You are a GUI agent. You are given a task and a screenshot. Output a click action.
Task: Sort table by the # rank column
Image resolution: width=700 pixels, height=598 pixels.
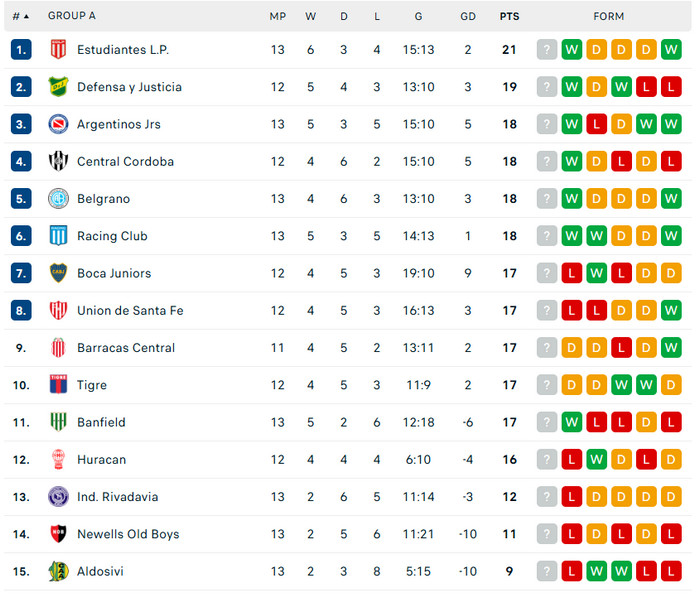click(20, 16)
